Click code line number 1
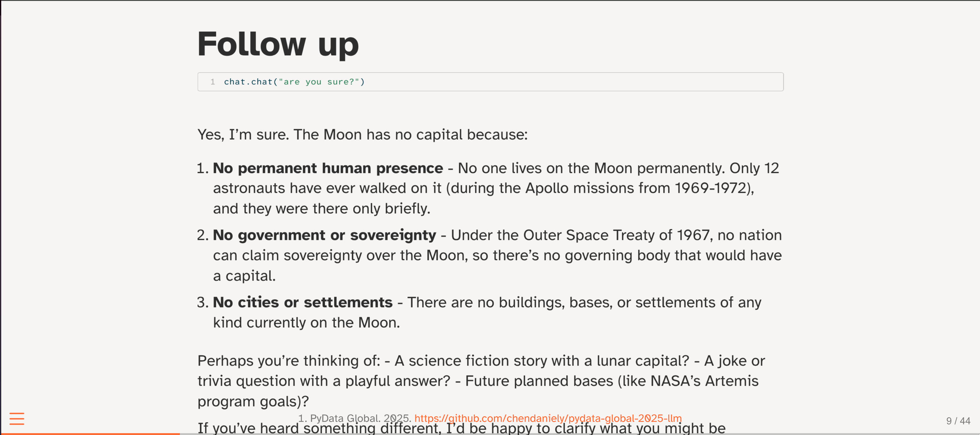 pos(213,82)
